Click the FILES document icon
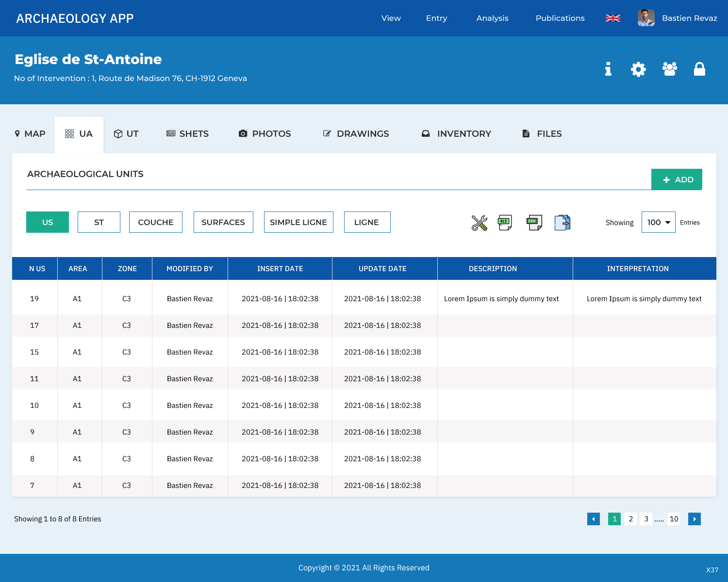728x582 pixels. [526, 133]
